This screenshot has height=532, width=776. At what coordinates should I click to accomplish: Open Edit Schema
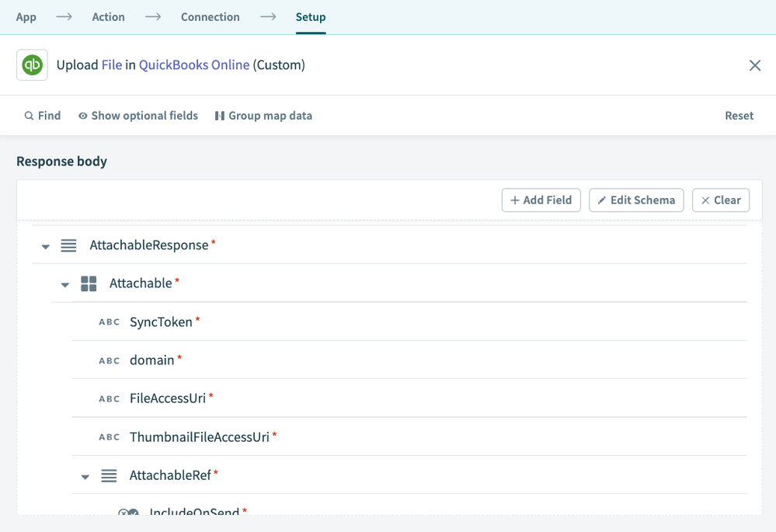pos(636,200)
